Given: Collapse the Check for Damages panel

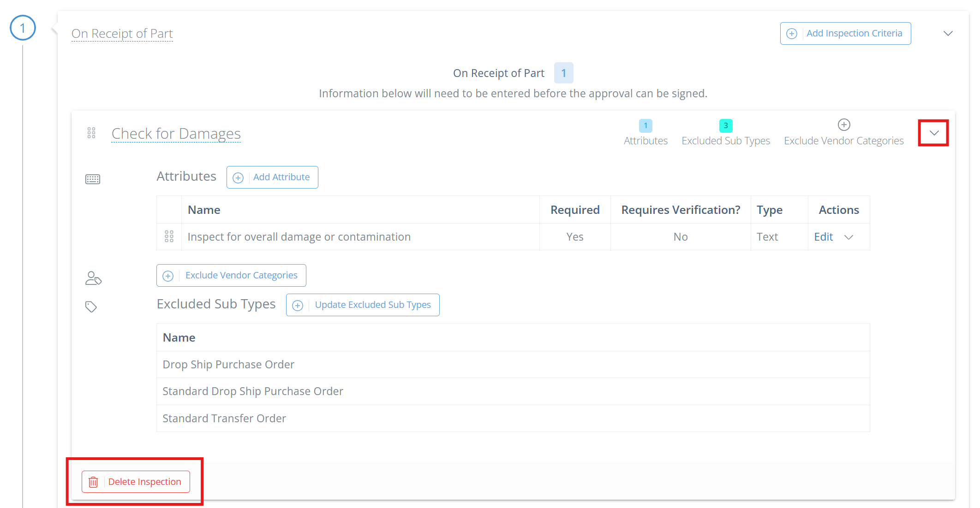Looking at the screenshot, I should coord(934,133).
